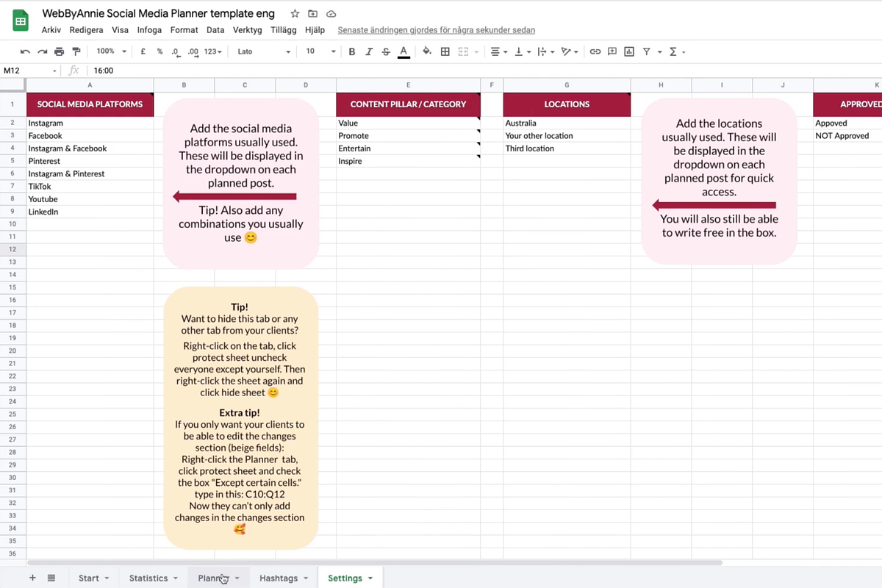Open the 'Senaste ändringen' version history link
The image size is (882, 588).
pyautogui.click(x=436, y=30)
